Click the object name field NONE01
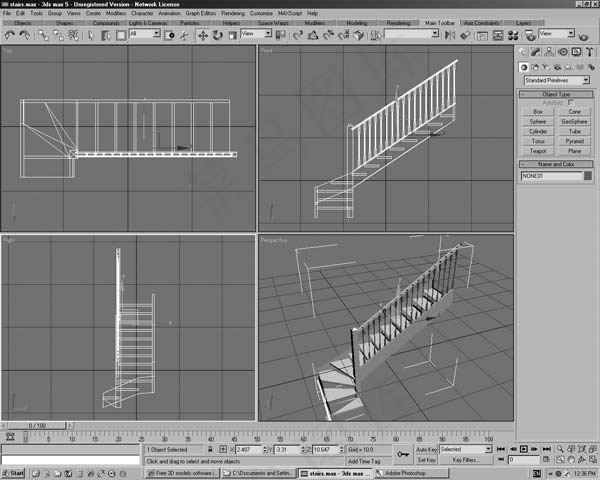 [550, 176]
